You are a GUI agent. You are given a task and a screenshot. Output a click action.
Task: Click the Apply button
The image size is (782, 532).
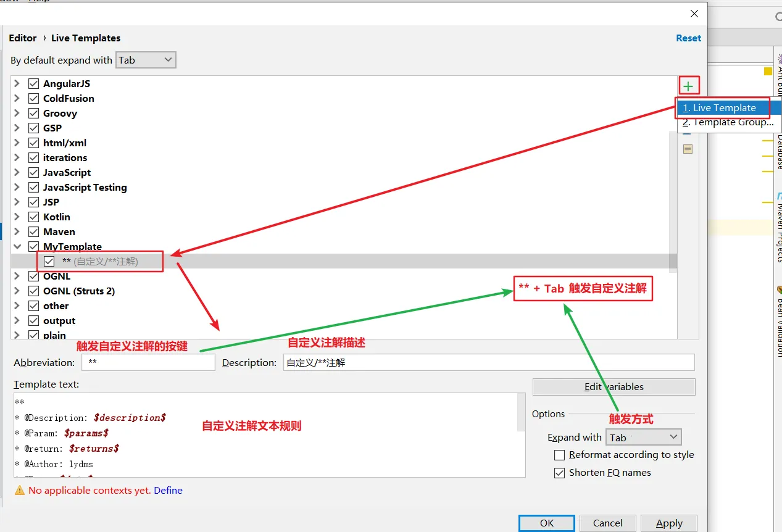[x=669, y=523]
